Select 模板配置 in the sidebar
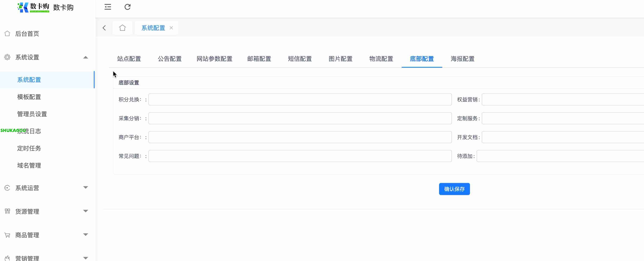Viewport: 644px width, 261px height. pos(29,97)
